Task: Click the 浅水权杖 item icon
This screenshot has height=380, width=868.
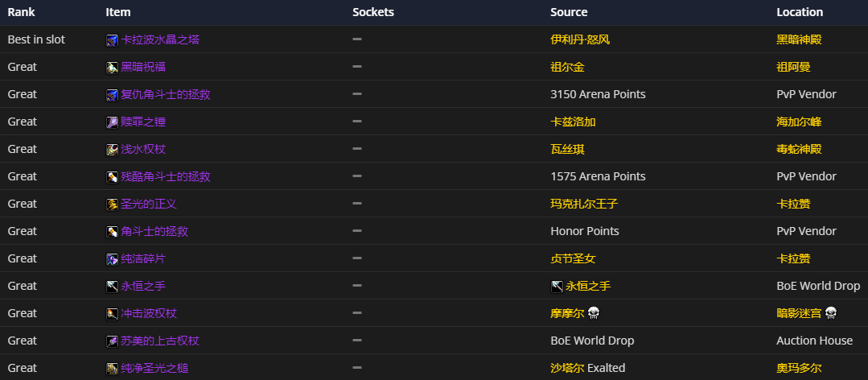Action: 113,150
